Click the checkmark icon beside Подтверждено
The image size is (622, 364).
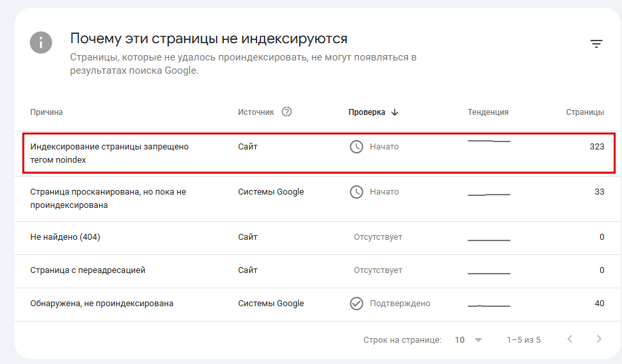tap(356, 303)
